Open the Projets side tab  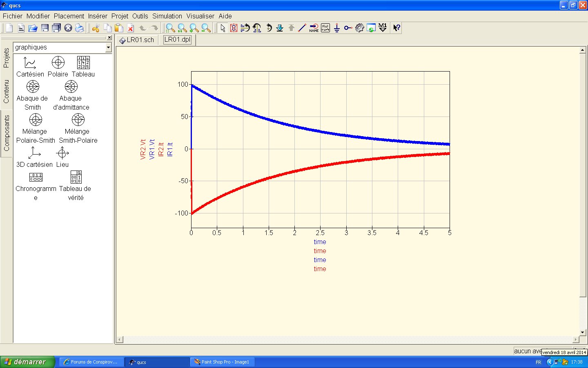(6, 58)
